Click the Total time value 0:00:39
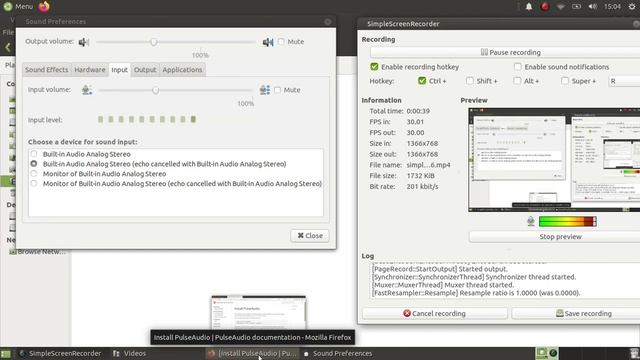640x360 pixels. [418, 111]
